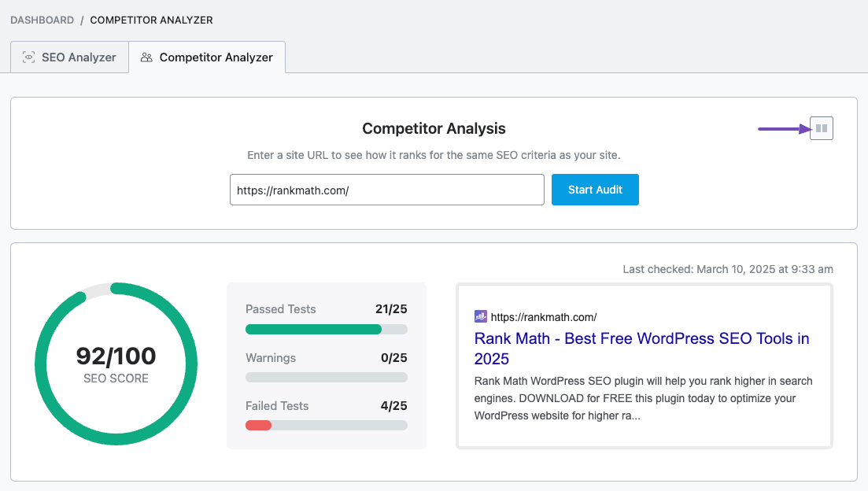Click the eye-scan icon on SEO Analyzer tab
The image size is (868, 491).
tap(29, 57)
